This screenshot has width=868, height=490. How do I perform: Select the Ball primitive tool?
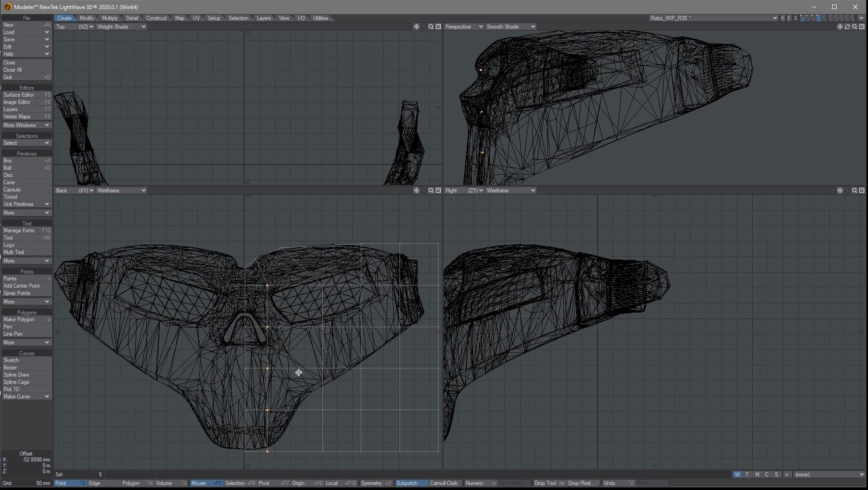tap(26, 168)
